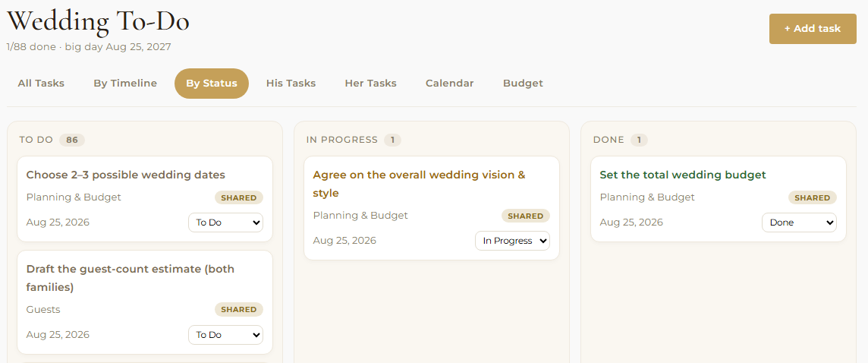Open the By Timeline tab

click(x=125, y=83)
